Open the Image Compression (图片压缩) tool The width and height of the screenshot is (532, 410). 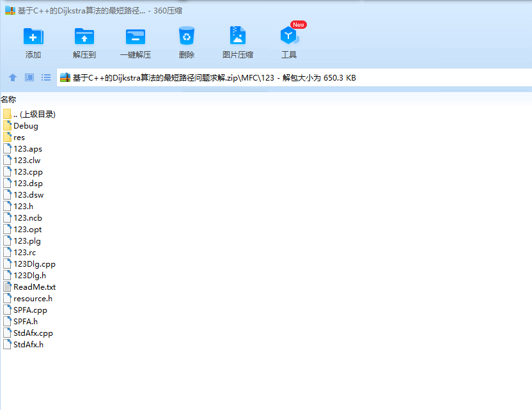click(x=237, y=35)
